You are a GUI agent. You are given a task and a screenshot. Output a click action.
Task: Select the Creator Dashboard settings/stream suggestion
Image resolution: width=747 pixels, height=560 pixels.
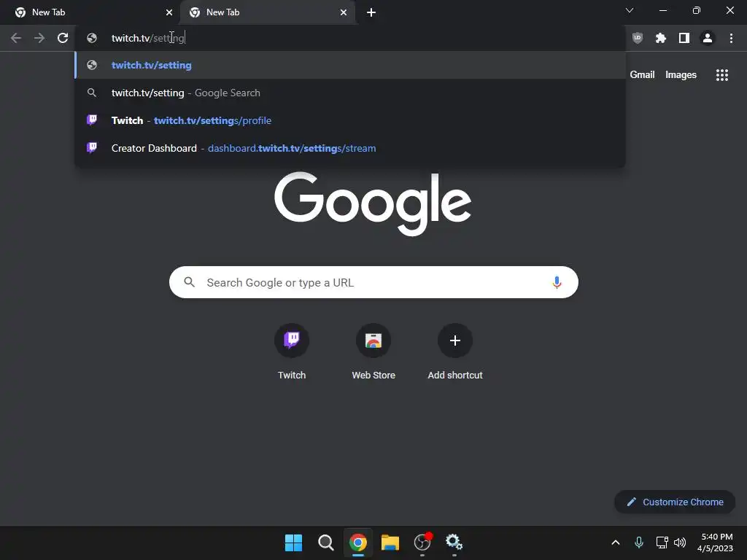(350, 148)
